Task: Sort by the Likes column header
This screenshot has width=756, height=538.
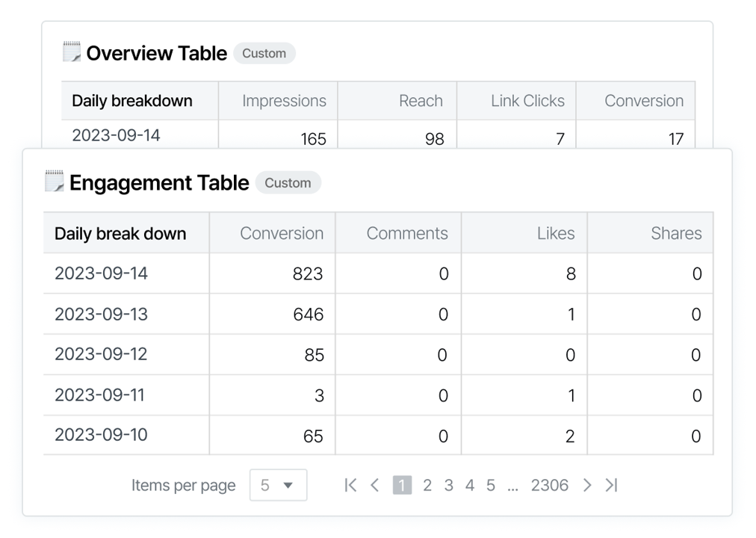Action: 556,232
